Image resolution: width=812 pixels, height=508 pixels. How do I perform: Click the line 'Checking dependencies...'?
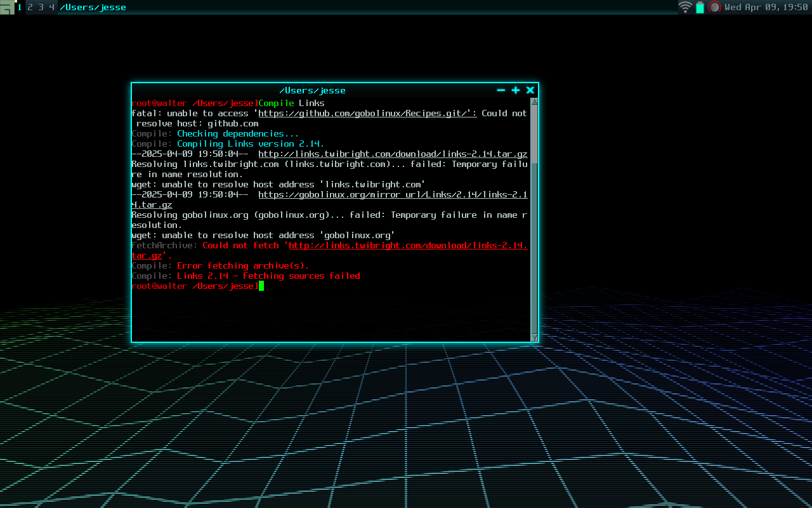click(x=238, y=133)
